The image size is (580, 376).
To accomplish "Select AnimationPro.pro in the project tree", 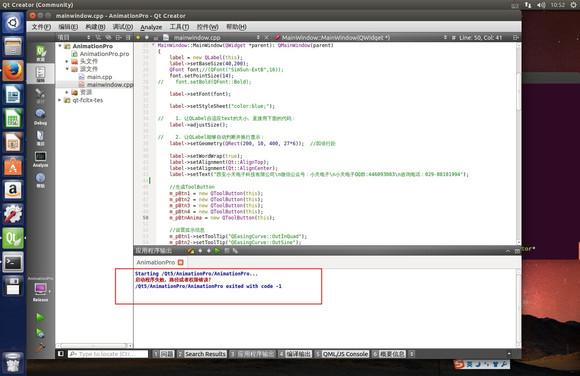I will [x=104, y=54].
